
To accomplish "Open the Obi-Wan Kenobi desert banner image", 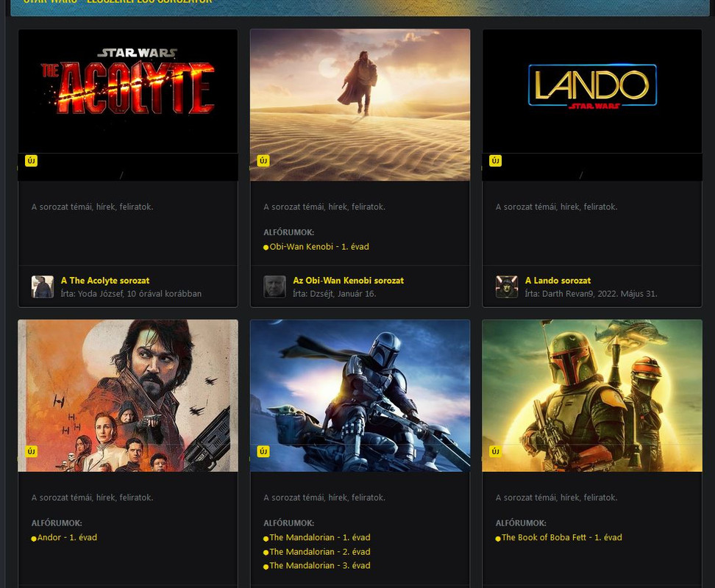I will 360,105.
